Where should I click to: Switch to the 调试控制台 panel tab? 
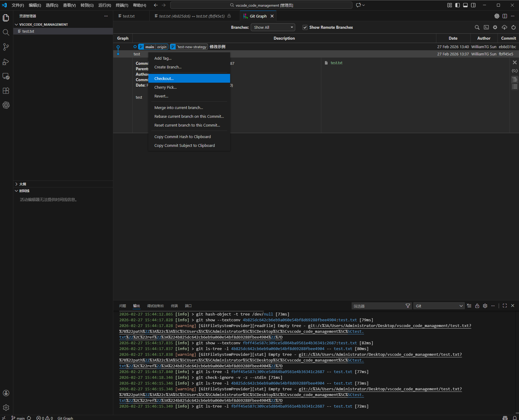click(x=155, y=306)
